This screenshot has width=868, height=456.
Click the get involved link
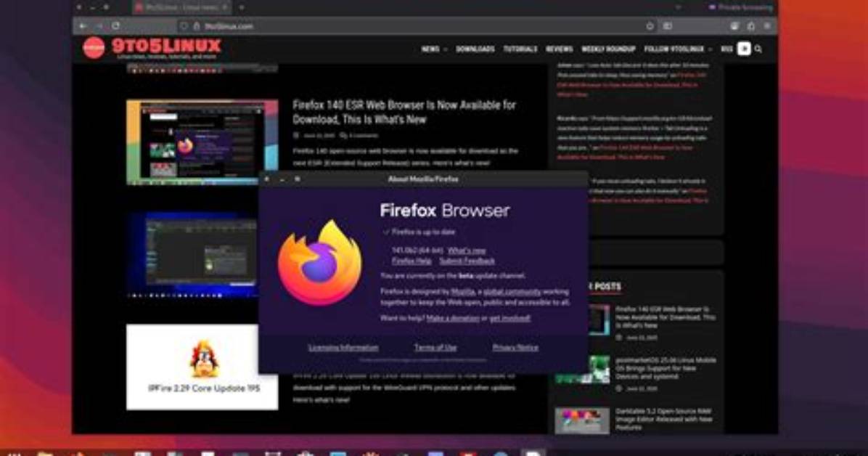(509, 318)
